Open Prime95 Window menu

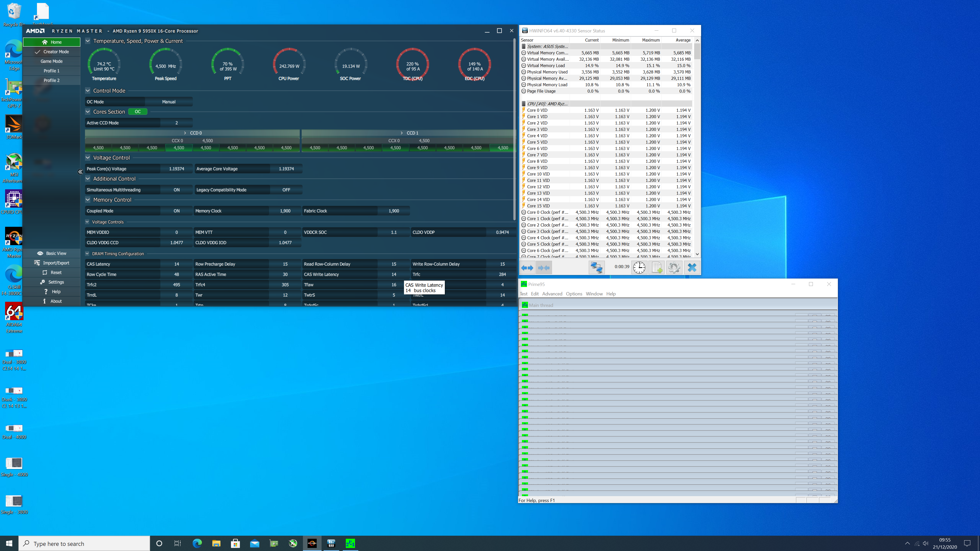point(594,294)
